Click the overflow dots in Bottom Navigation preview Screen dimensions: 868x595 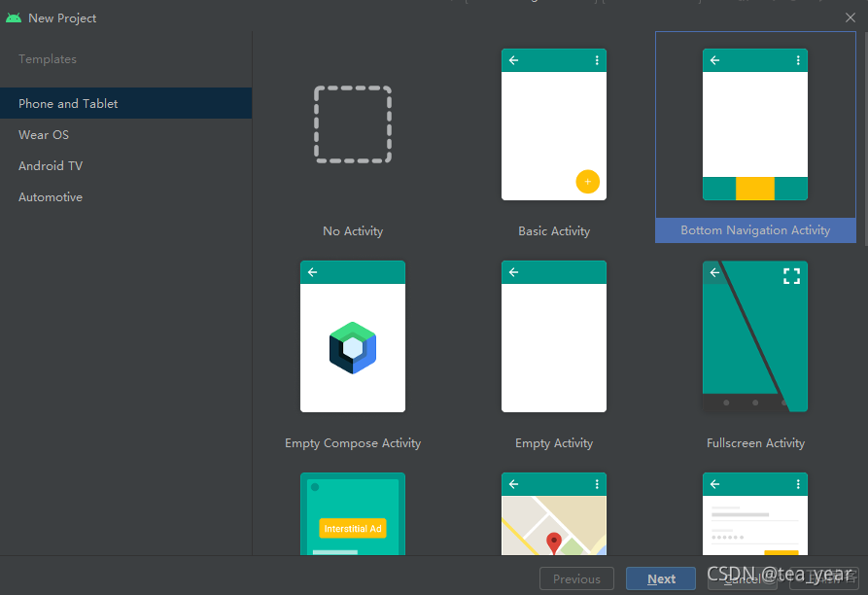click(798, 59)
